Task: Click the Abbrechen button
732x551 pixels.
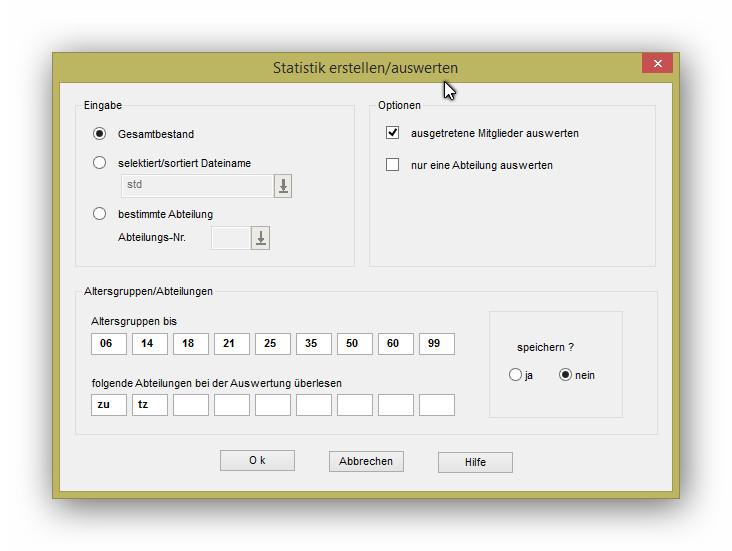Action: 366,461
